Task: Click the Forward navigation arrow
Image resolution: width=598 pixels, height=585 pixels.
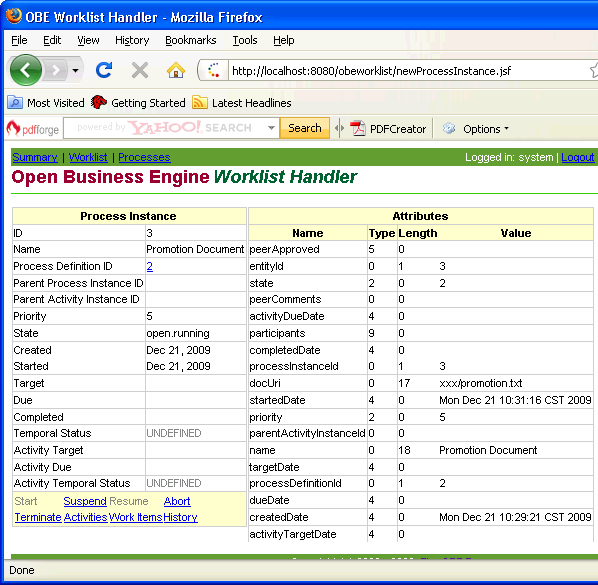Action: point(56,71)
